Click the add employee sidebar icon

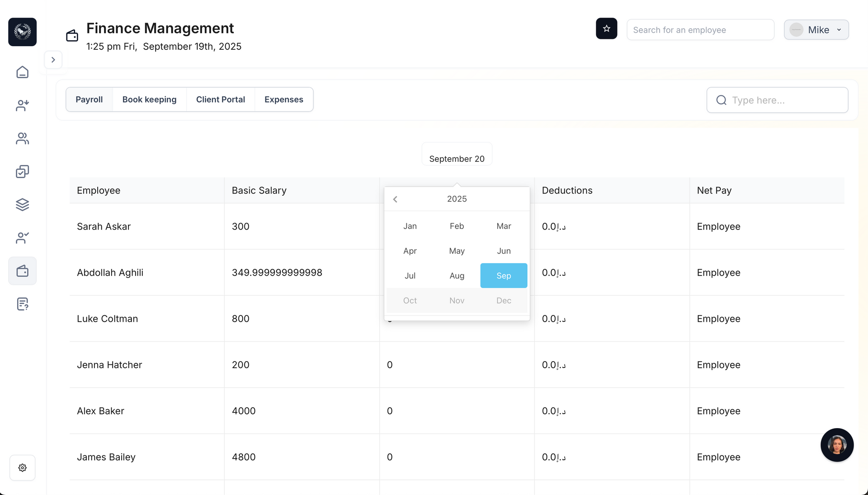(x=22, y=105)
